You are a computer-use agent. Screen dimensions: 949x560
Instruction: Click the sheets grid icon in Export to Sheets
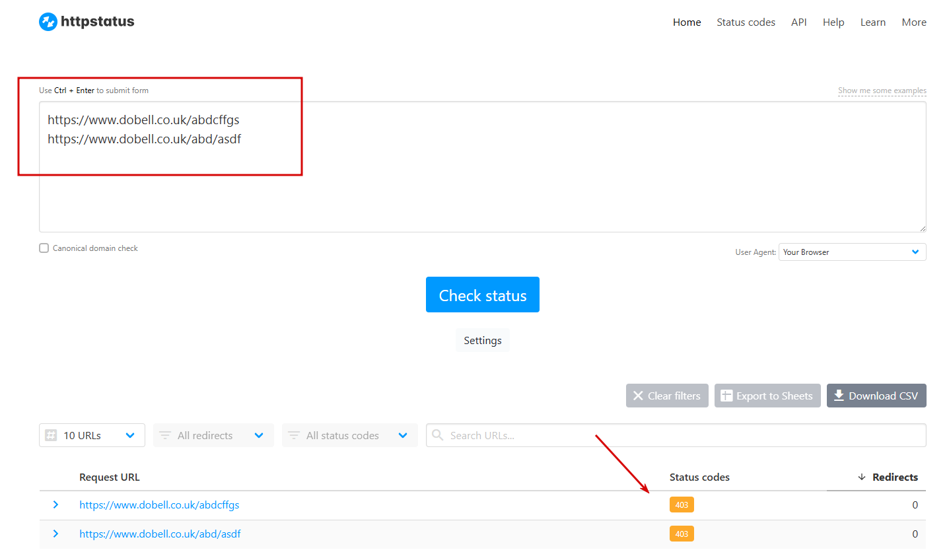[x=726, y=396]
